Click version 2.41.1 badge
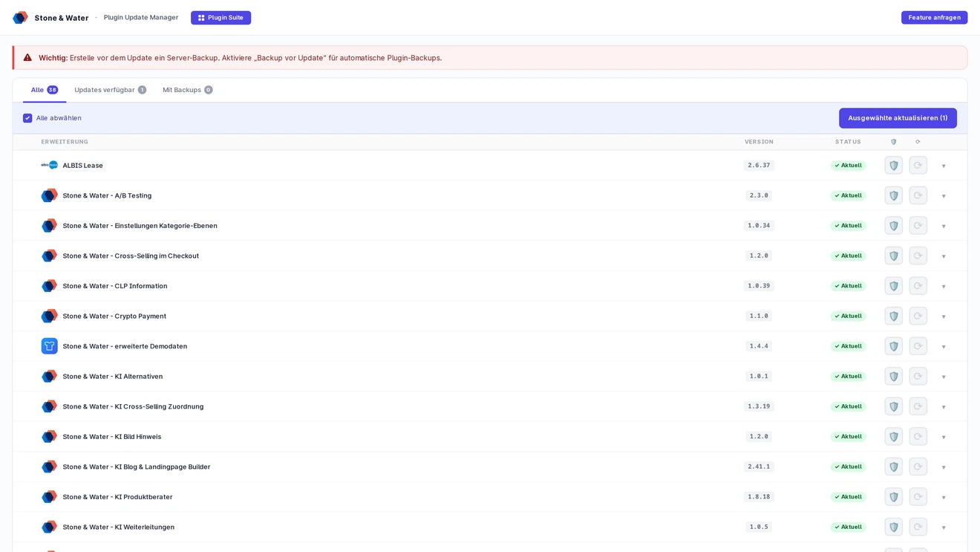This screenshot has height=552, width=980. [x=759, y=467]
